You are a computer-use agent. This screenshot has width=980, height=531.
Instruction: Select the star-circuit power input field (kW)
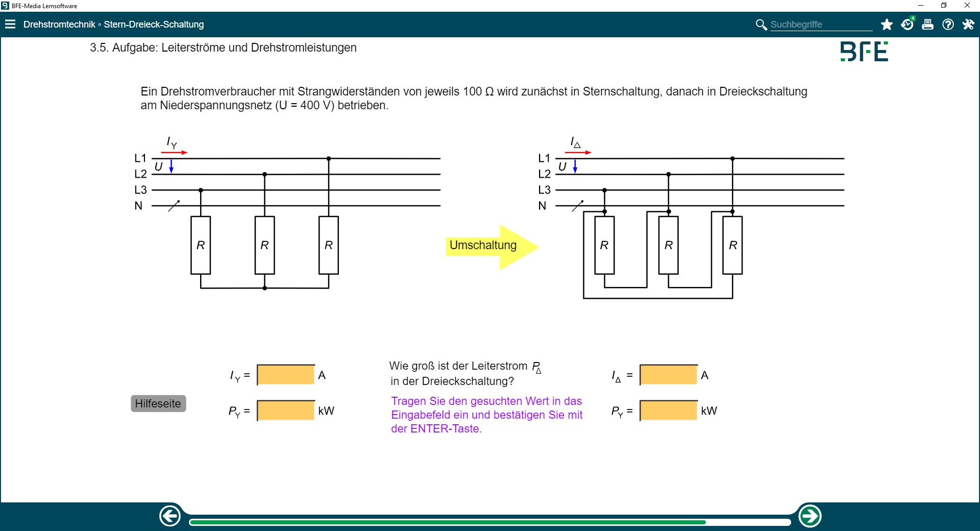286,411
